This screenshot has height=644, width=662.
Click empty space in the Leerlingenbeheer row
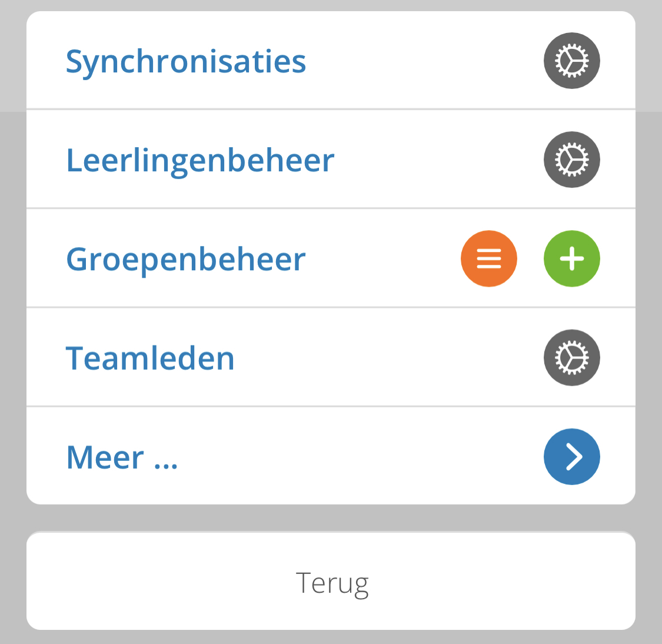click(x=439, y=160)
